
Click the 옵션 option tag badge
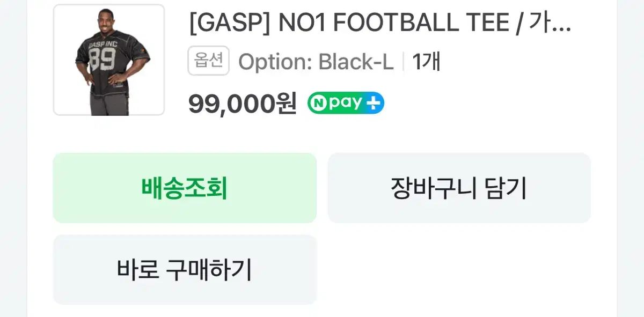click(208, 61)
